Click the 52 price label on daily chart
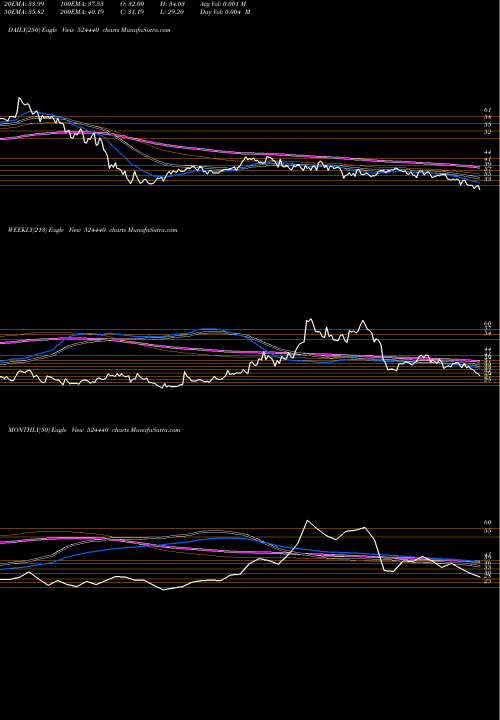Image resolution: width=500 pixels, height=720 pixels. (488, 132)
